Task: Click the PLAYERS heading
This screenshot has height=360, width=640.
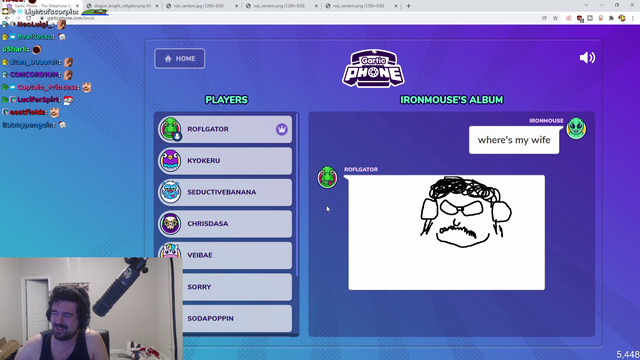Action: coord(227,100)
